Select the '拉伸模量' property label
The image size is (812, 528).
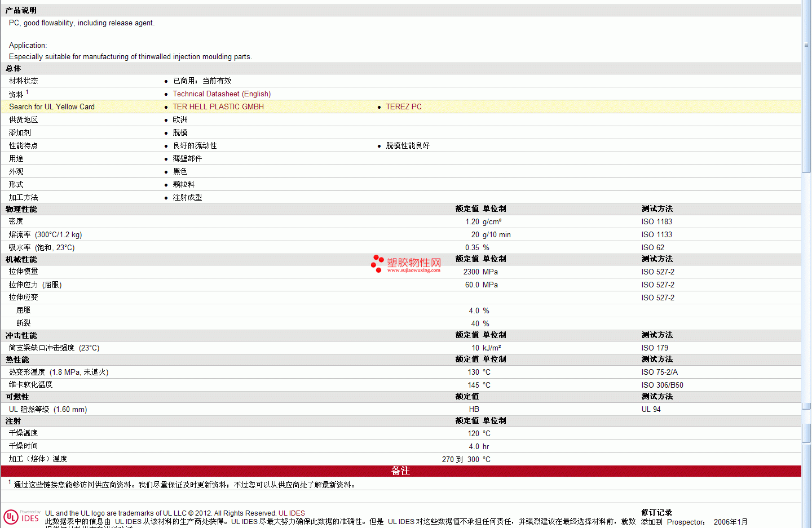[24, 272]
